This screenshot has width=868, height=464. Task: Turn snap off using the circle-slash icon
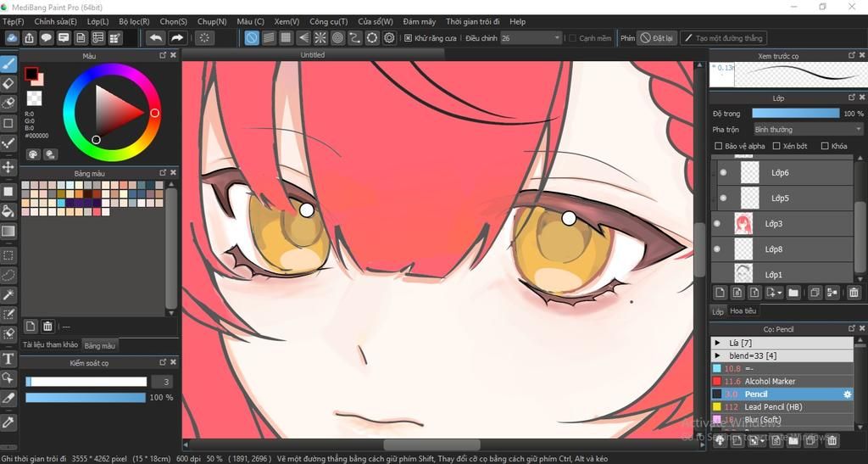tap(252, 37)
